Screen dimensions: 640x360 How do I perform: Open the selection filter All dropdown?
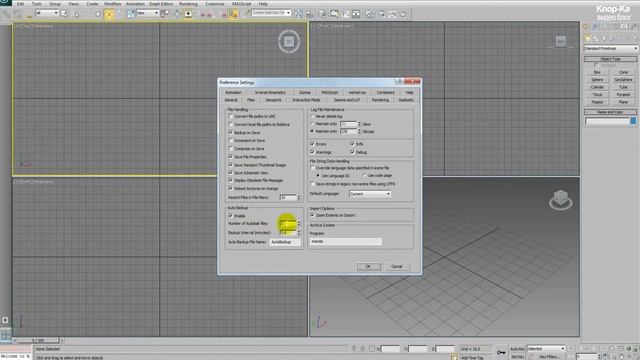(47, 13)
